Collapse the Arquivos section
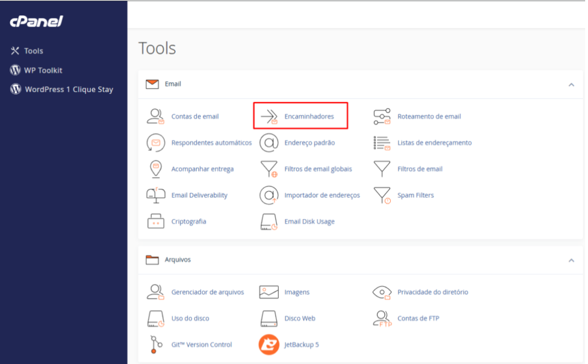The image size is (588, 364). (572, 259)
